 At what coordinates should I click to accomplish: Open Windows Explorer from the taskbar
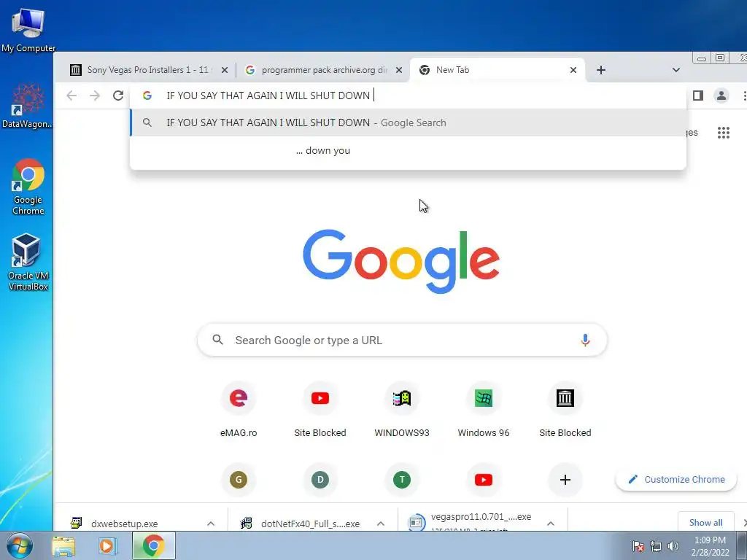click(x=63, y=546)
